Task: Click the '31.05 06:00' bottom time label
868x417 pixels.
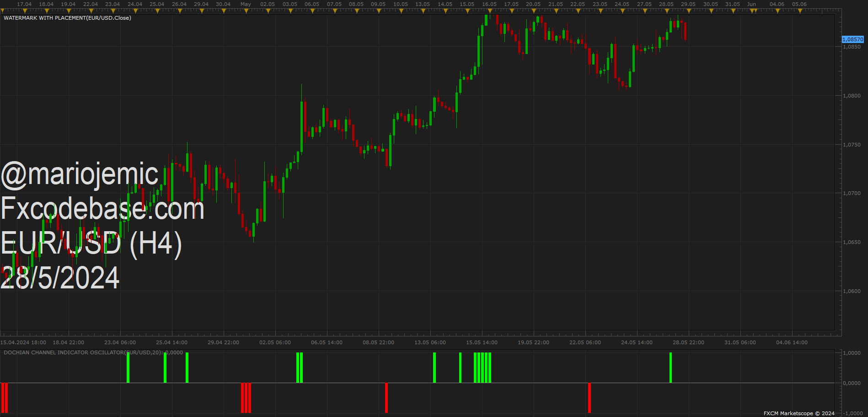Action: 740,342
